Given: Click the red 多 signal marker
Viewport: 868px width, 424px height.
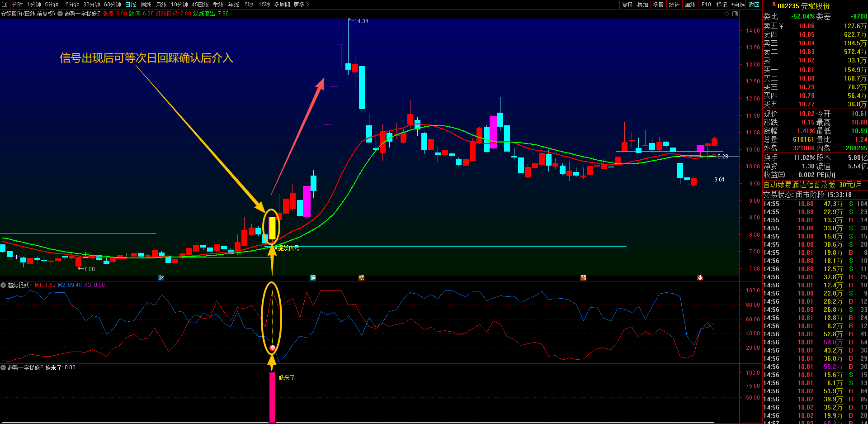Looking at the screenshot, I should tap(272, 348).
